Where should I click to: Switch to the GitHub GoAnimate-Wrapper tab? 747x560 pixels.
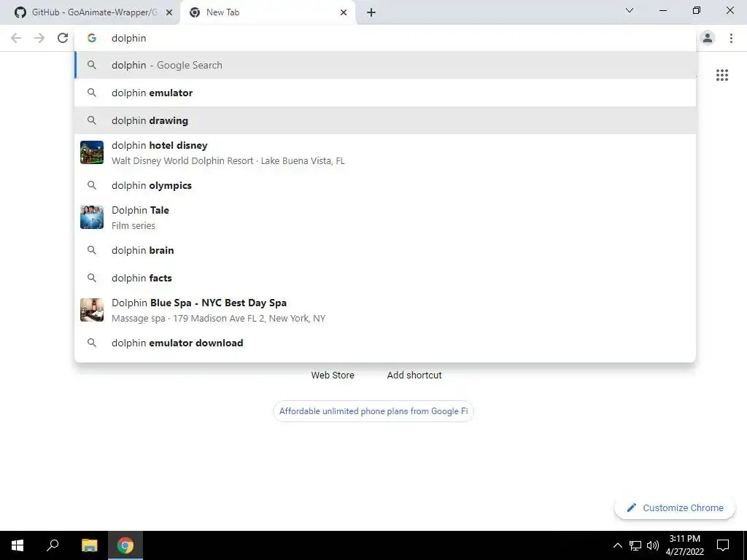pyautogui.click(x=90, y=13)
